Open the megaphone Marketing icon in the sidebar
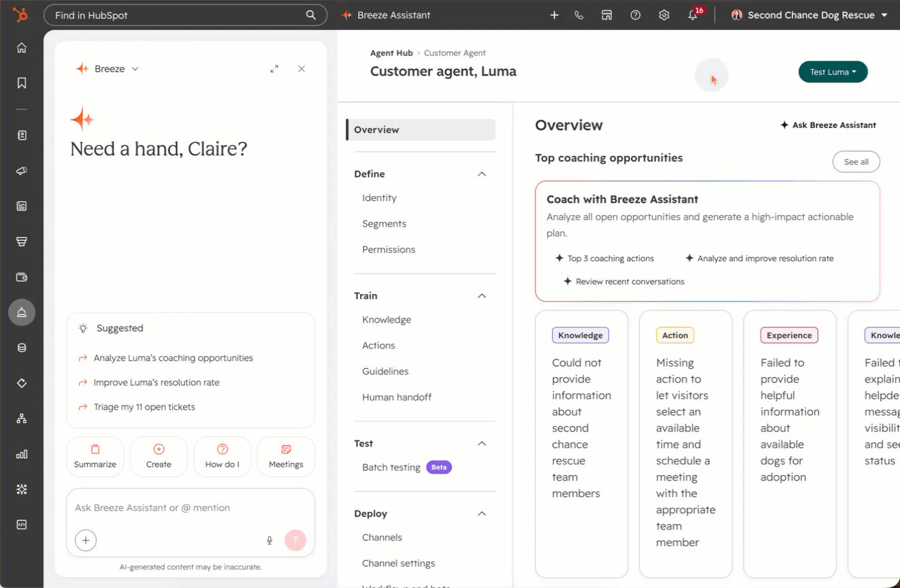 coord(22,171)
